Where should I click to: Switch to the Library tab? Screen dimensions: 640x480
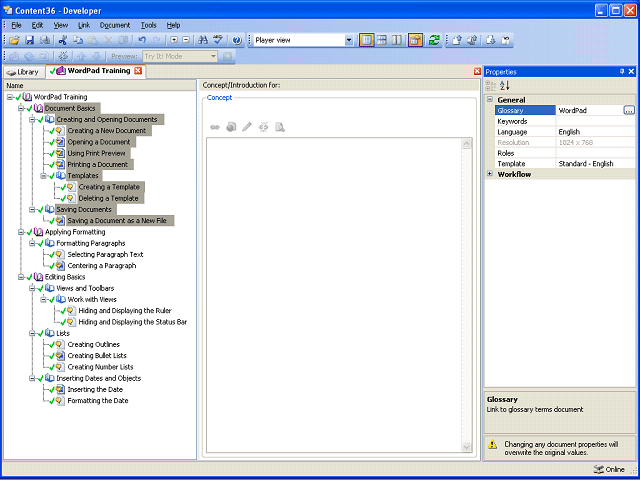point(22,72)
